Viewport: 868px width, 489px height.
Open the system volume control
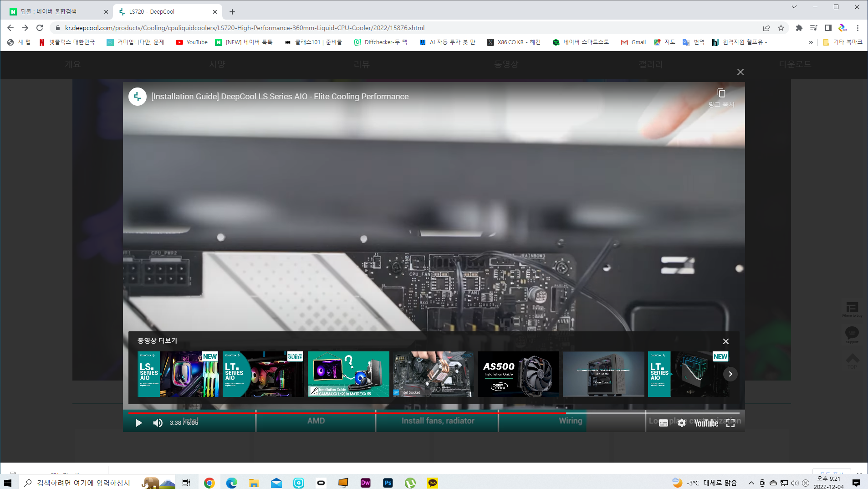point(795,483)
